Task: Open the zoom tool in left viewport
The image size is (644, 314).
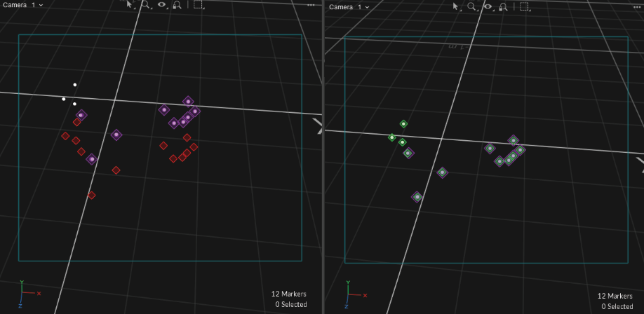Action: click(x=146, y=5)
